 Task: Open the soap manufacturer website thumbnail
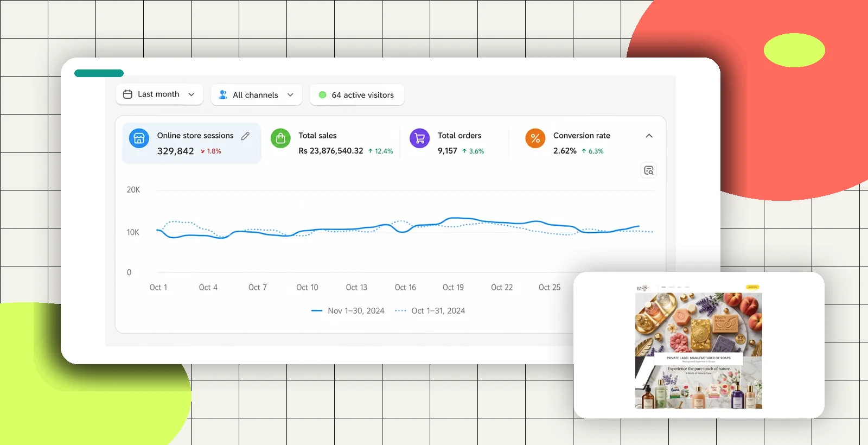[699, 345]
